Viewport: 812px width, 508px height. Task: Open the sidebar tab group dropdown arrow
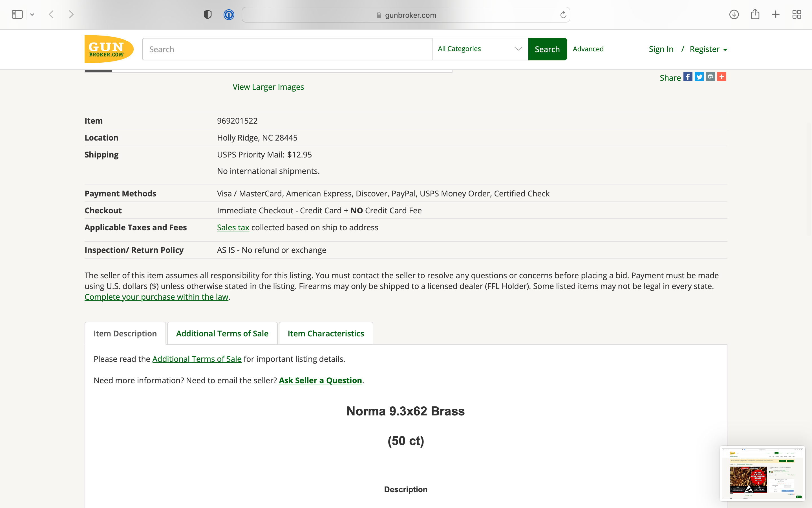32,14
